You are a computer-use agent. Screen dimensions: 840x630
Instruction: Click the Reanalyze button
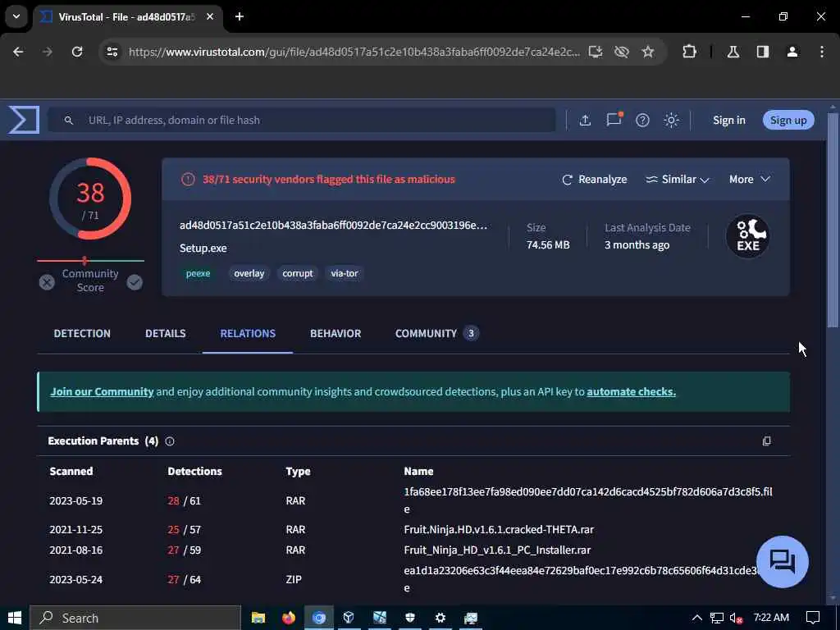594,180
